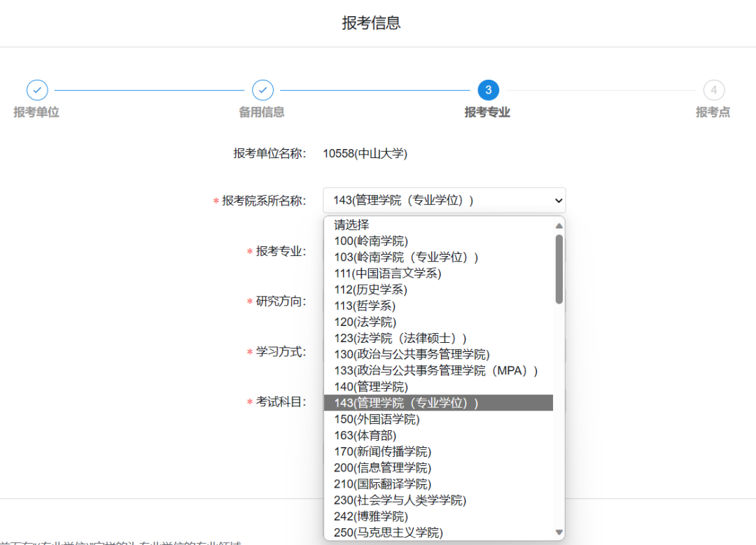Select 100(岭南学院) from the list
Screen dimensions: 756x545
[x=371, y=241]
